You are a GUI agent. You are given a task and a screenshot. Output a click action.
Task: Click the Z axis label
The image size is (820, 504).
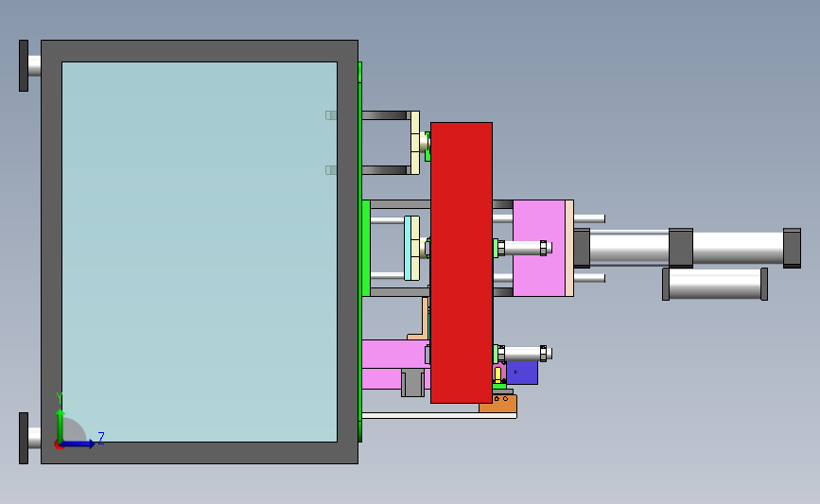(x=101, y=438)
